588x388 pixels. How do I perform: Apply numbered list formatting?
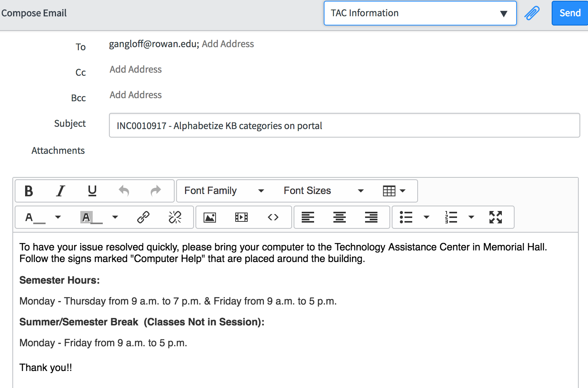[451, 218]
